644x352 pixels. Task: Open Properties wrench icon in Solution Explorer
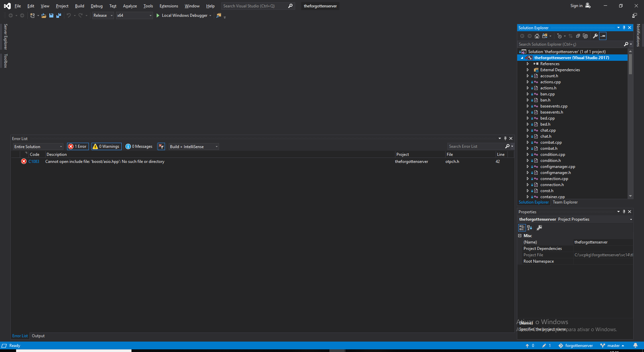(595, 36)
